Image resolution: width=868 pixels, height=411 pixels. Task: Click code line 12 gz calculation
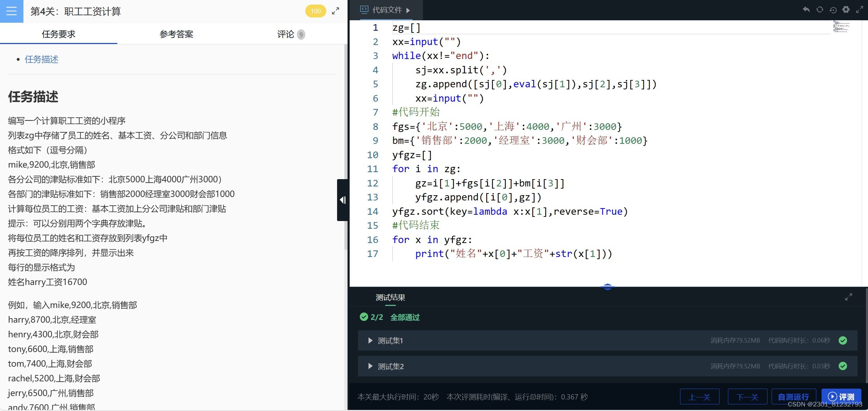coord(490,183)
